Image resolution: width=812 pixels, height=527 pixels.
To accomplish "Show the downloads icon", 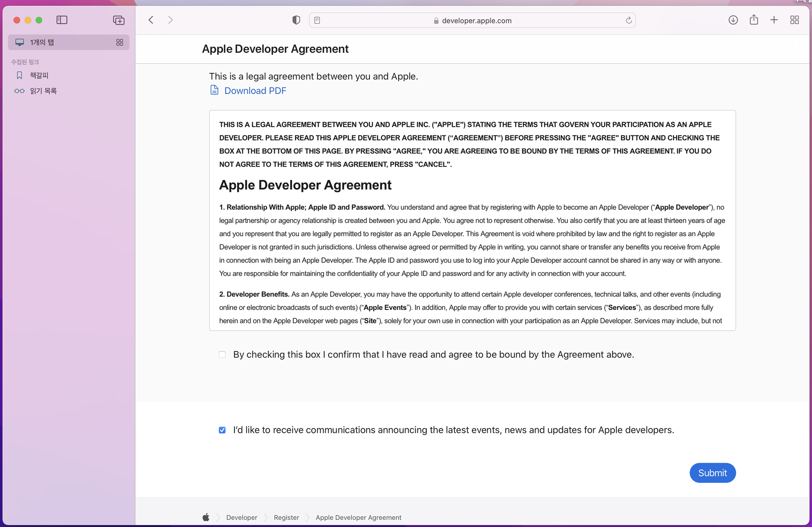I will (733, 20).
